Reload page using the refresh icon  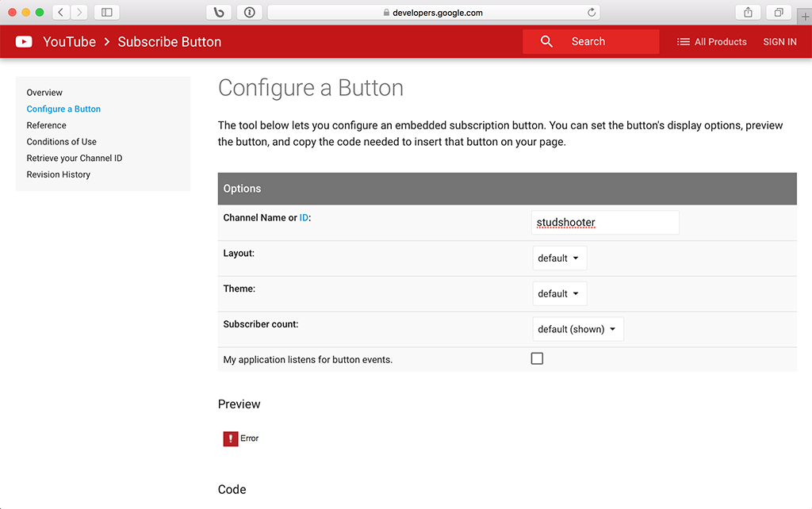point(592,13)
